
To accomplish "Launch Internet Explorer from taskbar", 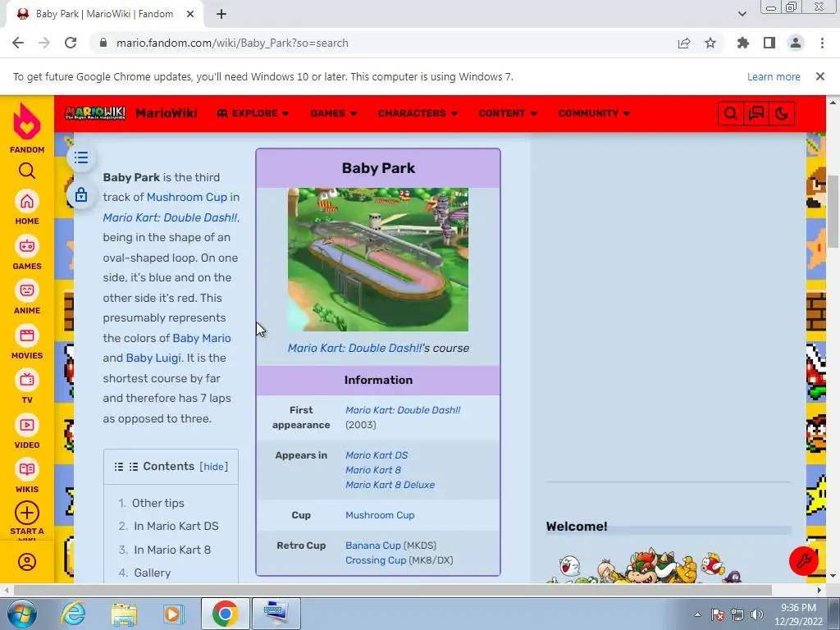I will tap(73, 614).
